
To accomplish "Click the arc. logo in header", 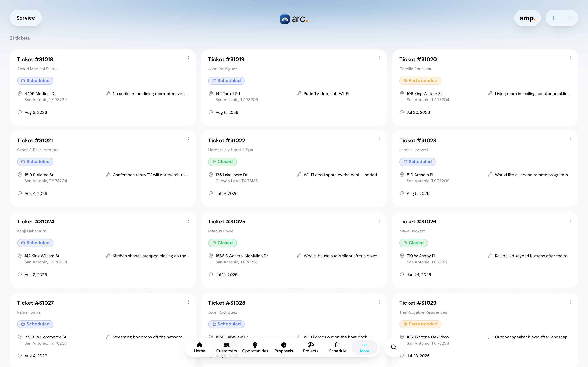I will 294,19.
